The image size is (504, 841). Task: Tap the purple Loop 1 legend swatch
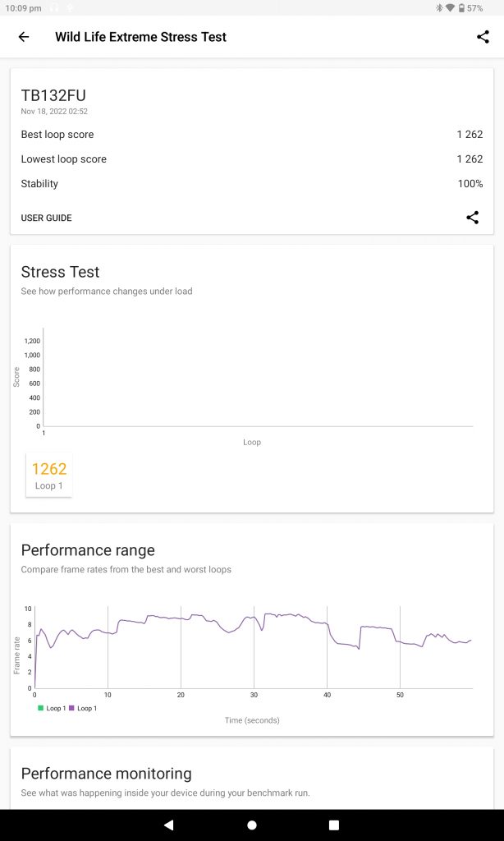(71, 708)
